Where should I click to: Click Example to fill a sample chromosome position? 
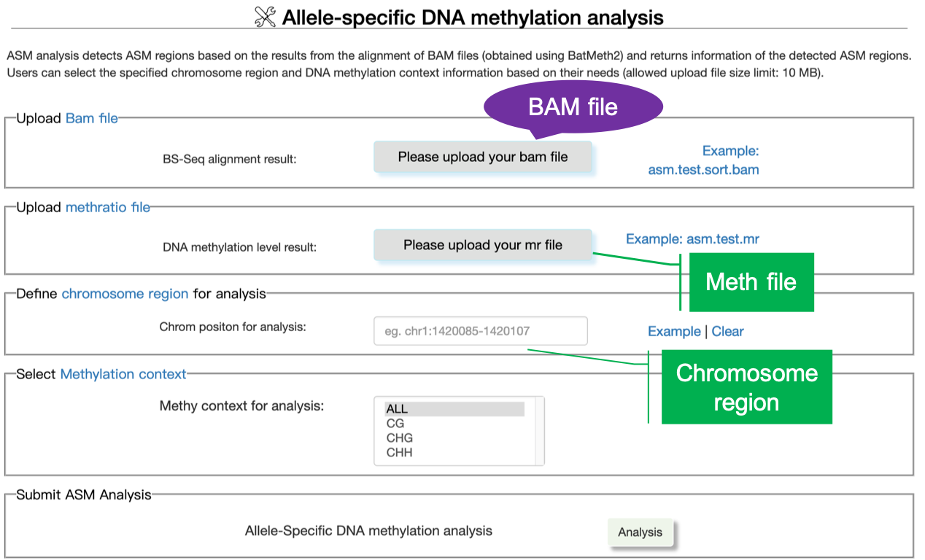coord(673,331)
